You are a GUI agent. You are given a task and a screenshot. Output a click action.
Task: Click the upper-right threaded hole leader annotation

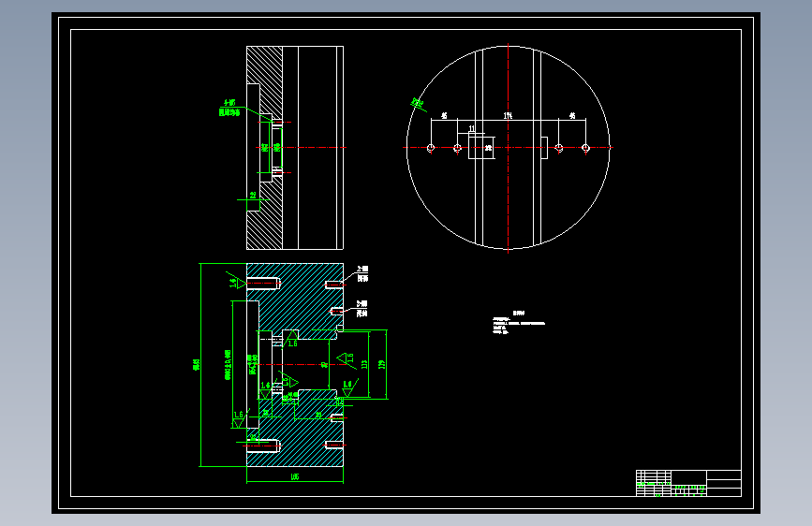tap(362, 273)
